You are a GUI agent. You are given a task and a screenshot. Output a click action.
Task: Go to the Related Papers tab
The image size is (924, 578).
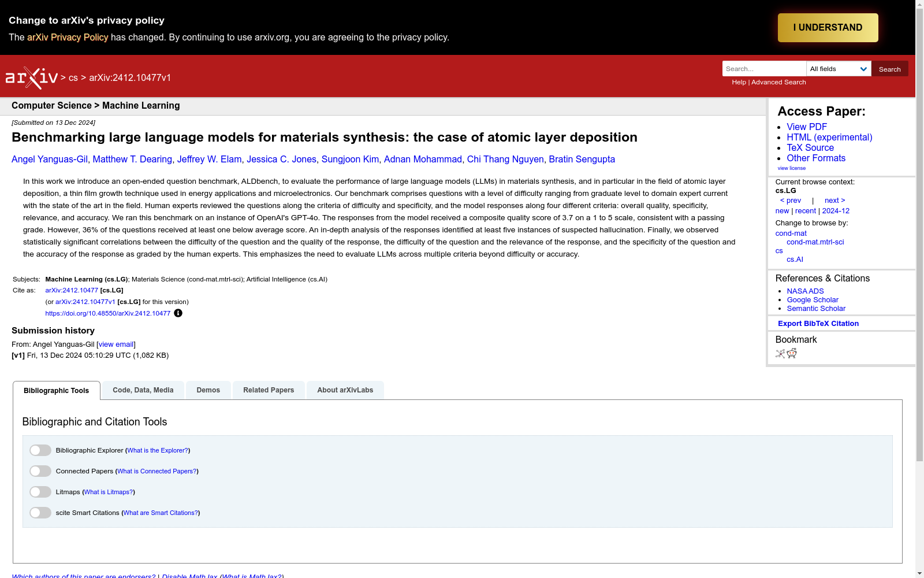[x=269, y=390]
